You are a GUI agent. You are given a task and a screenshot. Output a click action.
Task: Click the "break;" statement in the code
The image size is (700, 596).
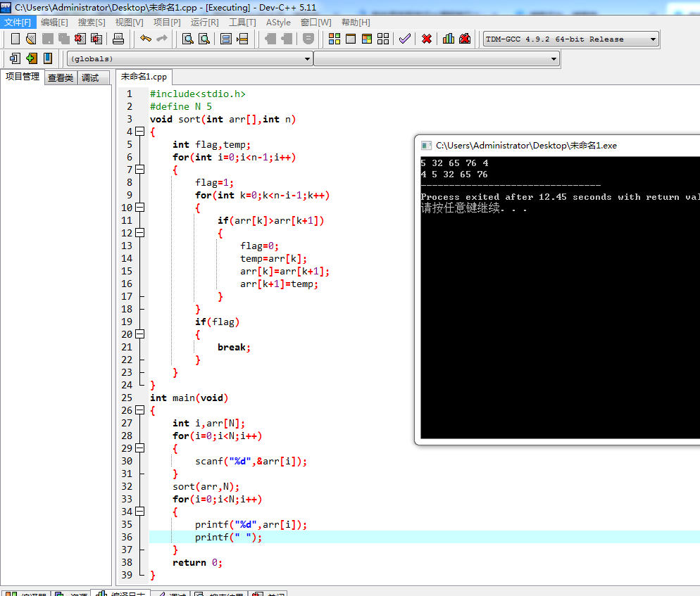[x=234, y=347]
